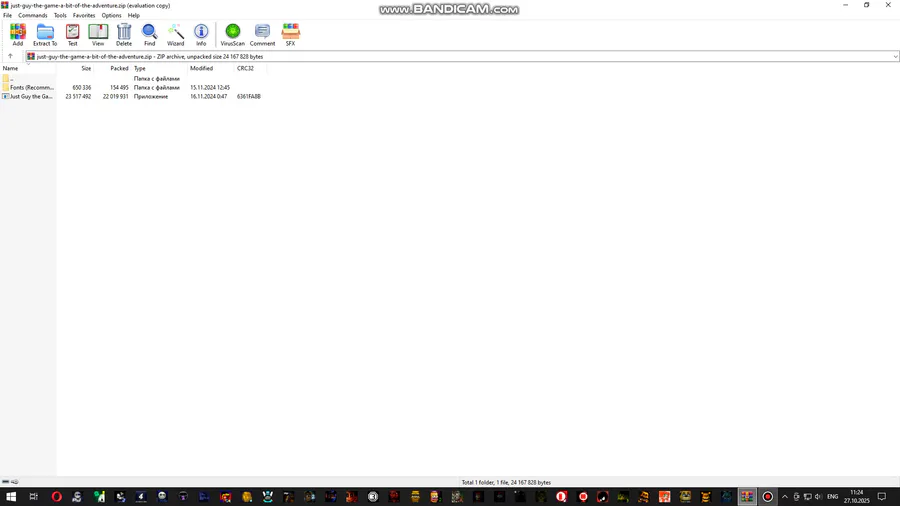Viewport: 900px width, 506px height.
Task: Click the WinRAR taskbar icon
Action: click(747, 497)
